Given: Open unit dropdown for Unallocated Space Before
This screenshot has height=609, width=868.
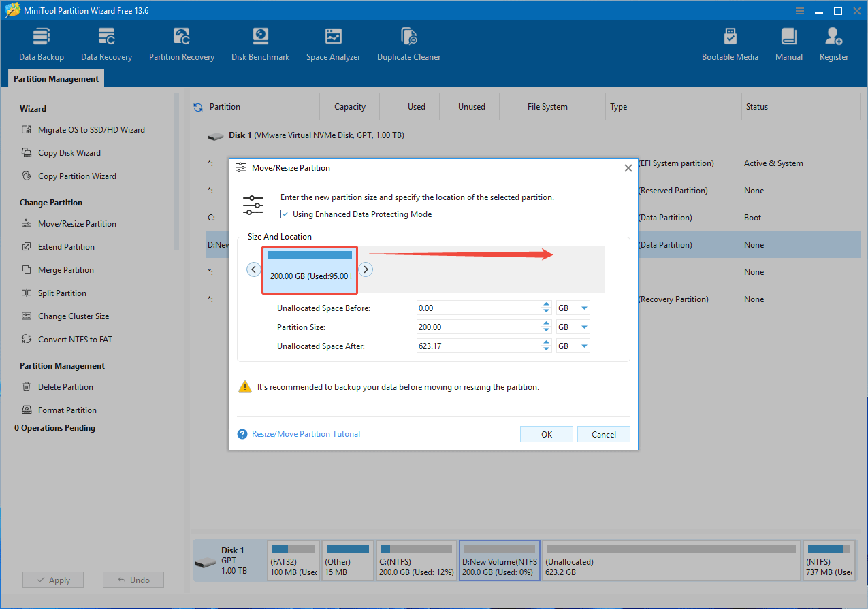Looking at the screenshot, I should [573, 308].
